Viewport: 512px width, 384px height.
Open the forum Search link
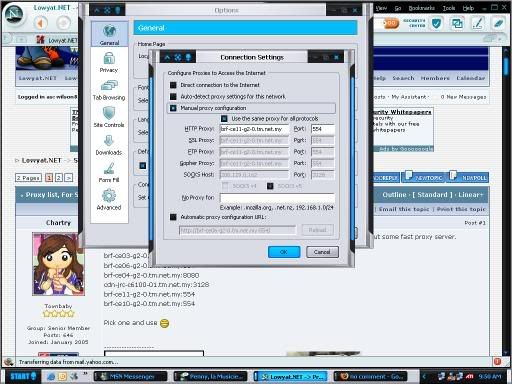[x=403, y=78]
